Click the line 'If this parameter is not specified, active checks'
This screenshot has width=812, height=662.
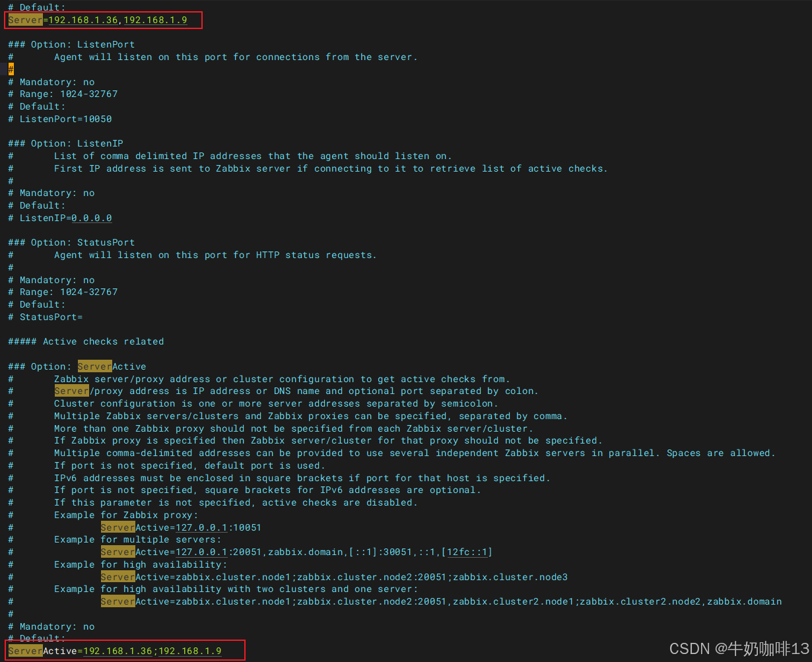236,503
